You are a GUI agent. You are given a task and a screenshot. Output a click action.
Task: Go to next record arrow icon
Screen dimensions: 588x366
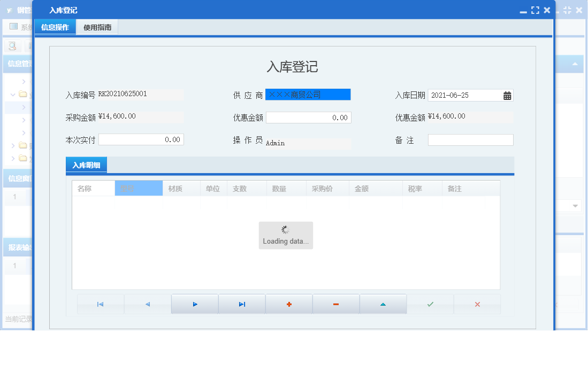coord(195,303)
